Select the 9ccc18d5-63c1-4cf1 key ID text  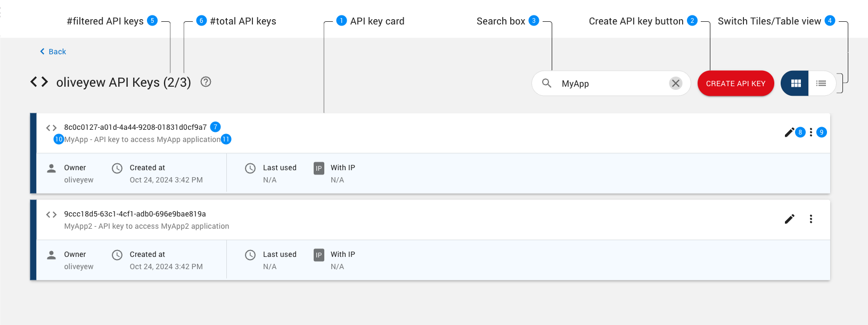[x=135, y=214]
